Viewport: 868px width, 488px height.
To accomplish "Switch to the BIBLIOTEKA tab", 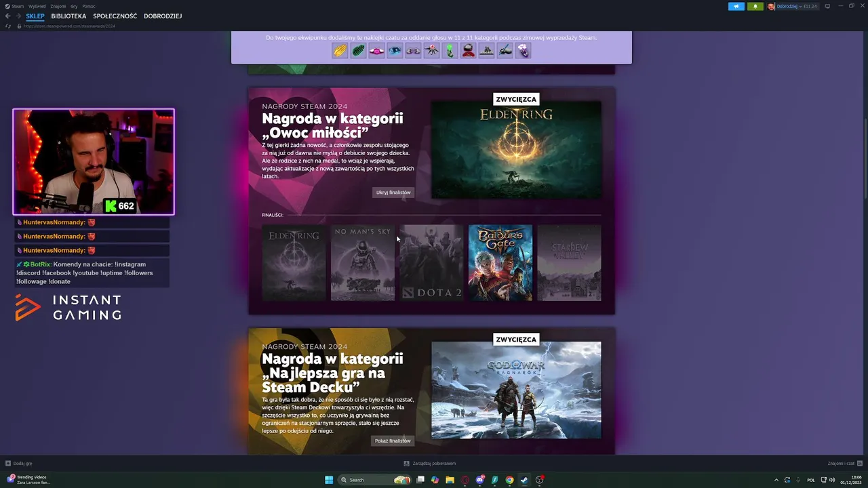I will pos(68,16).
